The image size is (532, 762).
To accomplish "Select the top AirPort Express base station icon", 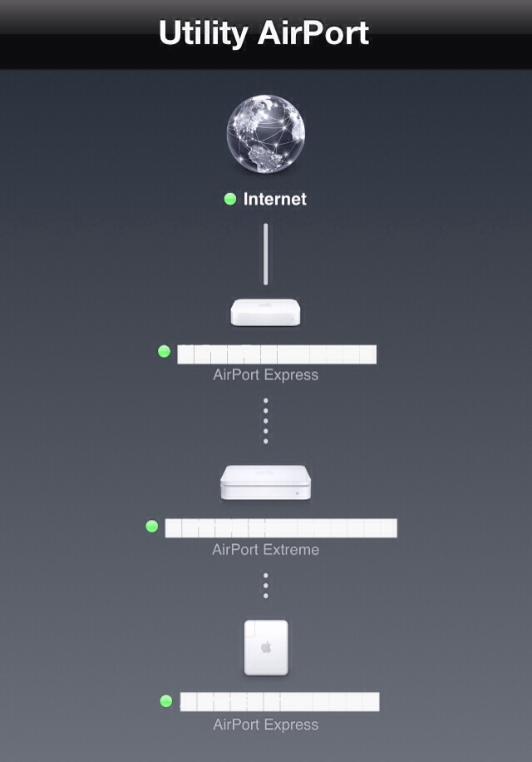I will [x=265, y=312].
